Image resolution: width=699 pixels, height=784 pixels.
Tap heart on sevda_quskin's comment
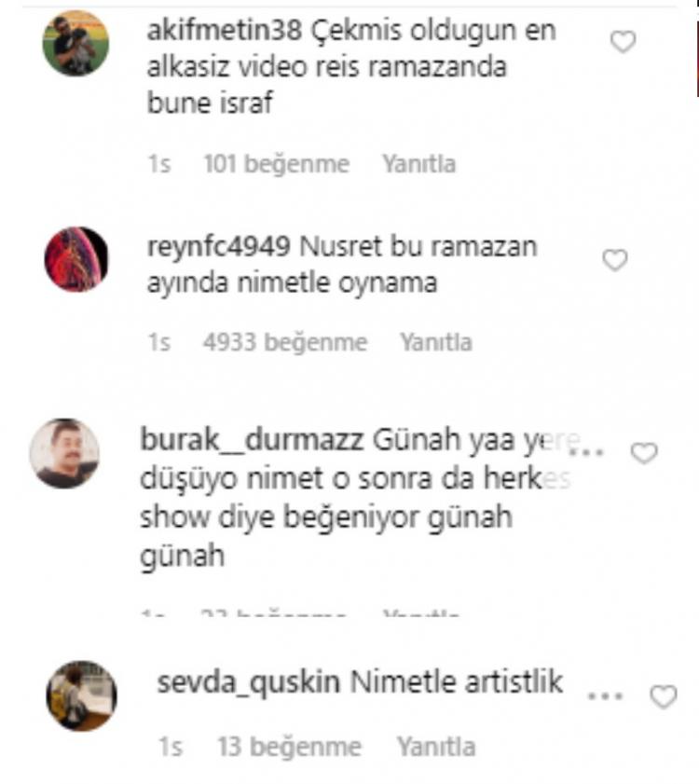[x=664, y=696]
